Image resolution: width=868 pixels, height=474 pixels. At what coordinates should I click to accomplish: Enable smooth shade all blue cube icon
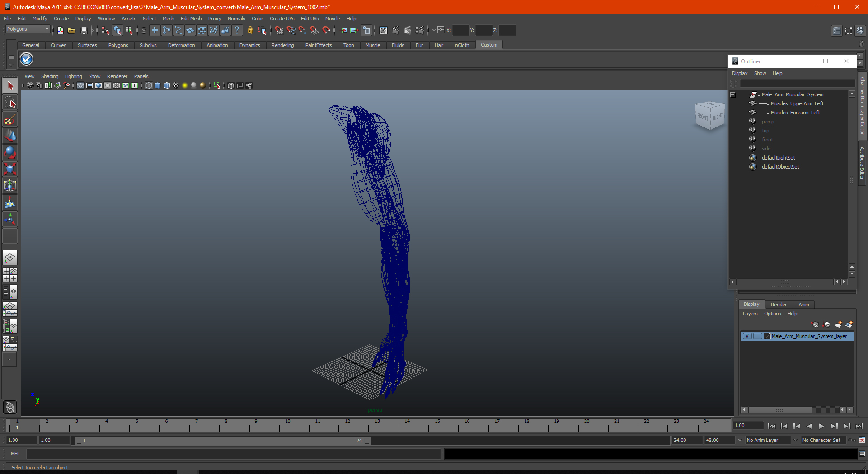click(x=158, y=85)
